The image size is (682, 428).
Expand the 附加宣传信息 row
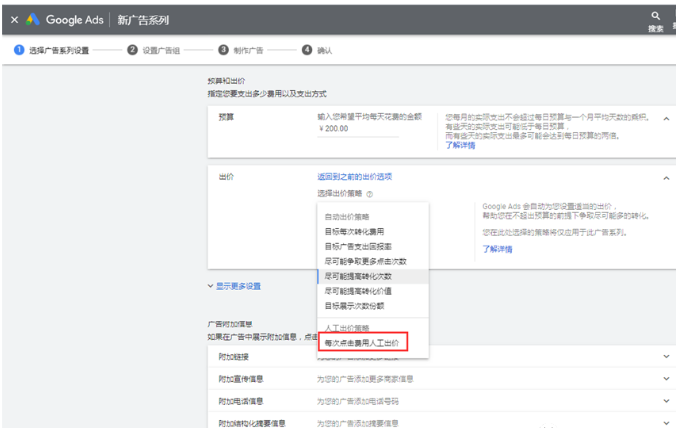[666, 379]
